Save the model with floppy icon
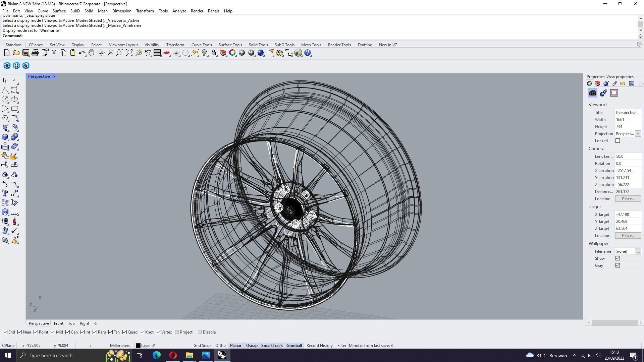Screen dimensions: 644x362 point(25,53)
